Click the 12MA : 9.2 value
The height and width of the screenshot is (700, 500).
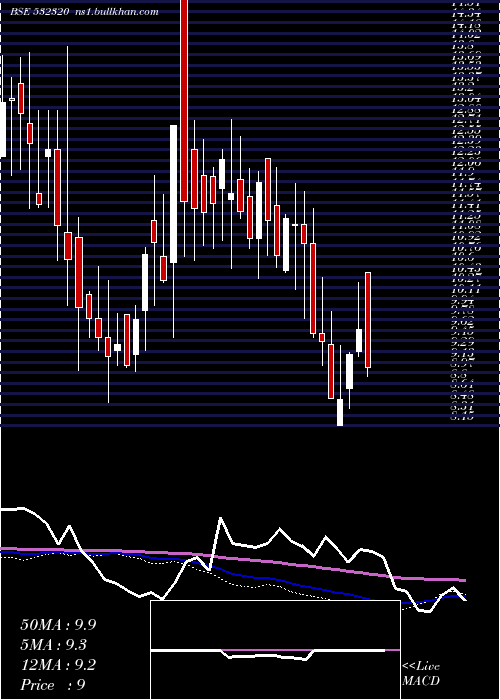[58, 665]
